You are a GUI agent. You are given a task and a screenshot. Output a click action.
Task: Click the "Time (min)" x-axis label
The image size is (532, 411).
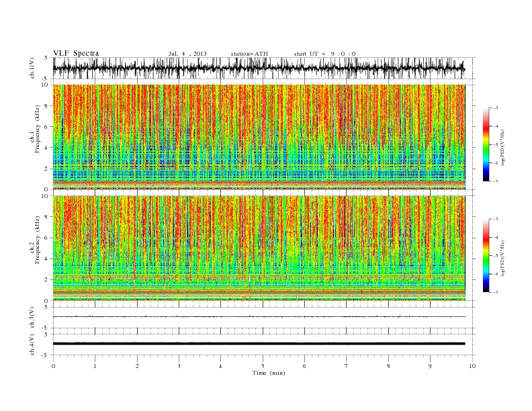pos(269,373)
